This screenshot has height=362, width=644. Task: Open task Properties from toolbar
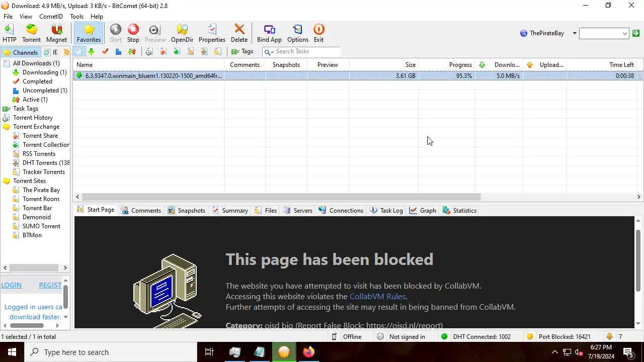212,33
